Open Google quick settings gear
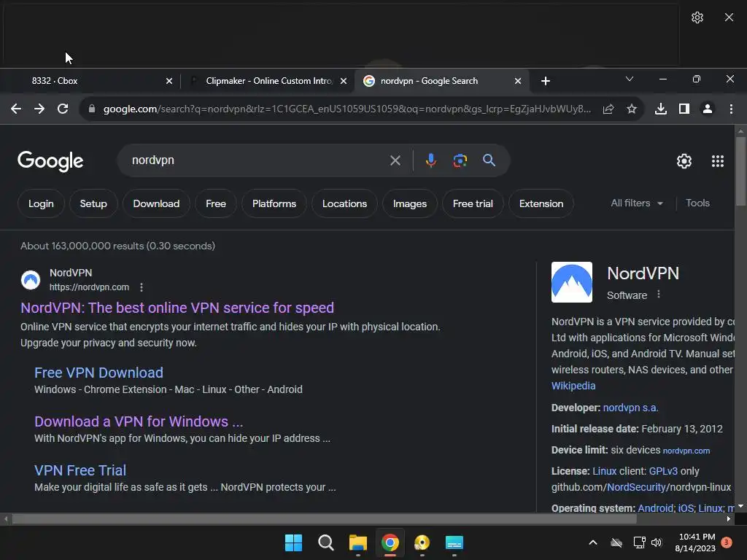Image resolution: width=747 pixels, height=560 pixels. point(684,161)
